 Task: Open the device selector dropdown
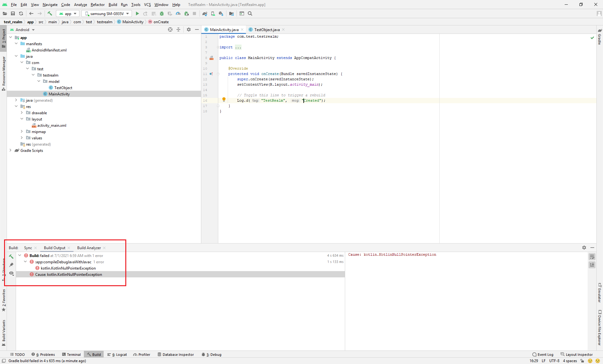[x=106, y=13]
